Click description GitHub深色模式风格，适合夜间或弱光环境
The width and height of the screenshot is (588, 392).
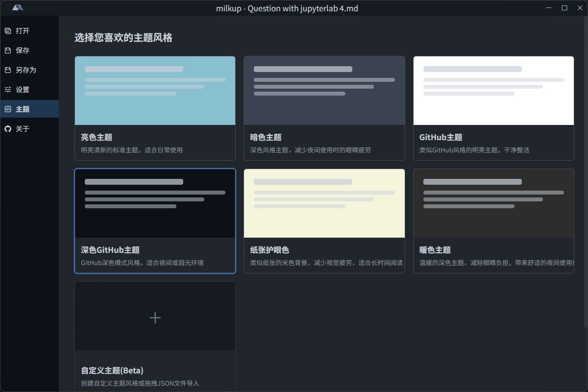pyautogui.click(x=142, y=263)
